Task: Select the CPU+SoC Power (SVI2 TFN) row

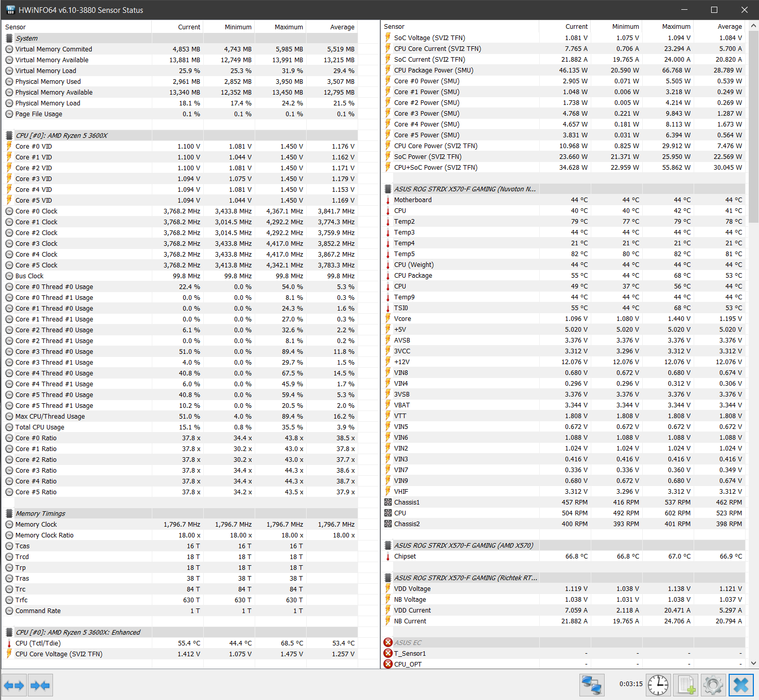Action: [563, 167]
